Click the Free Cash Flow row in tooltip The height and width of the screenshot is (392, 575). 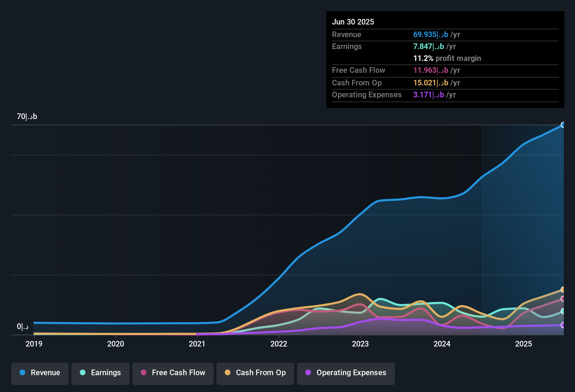pyautogui.click(x=359, y=70)
